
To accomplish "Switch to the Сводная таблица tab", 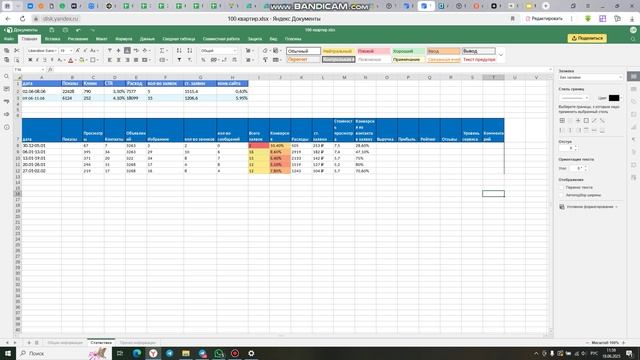I will (179, 39).
